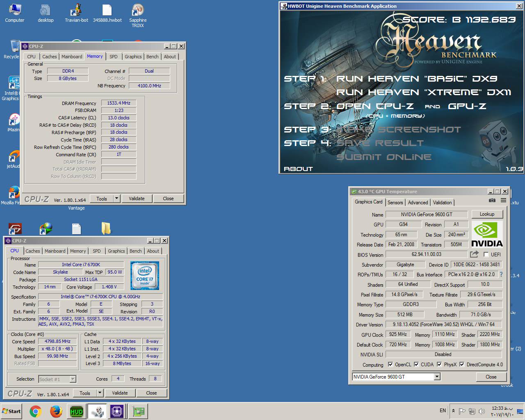The image size is (525, 420).
Task: Select the 345888.hwbot file icon
Action: 107,13
